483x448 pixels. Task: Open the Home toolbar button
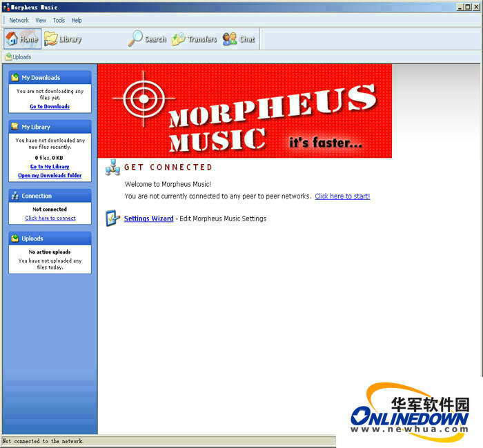pyautogui.click(x=22, y=39)
